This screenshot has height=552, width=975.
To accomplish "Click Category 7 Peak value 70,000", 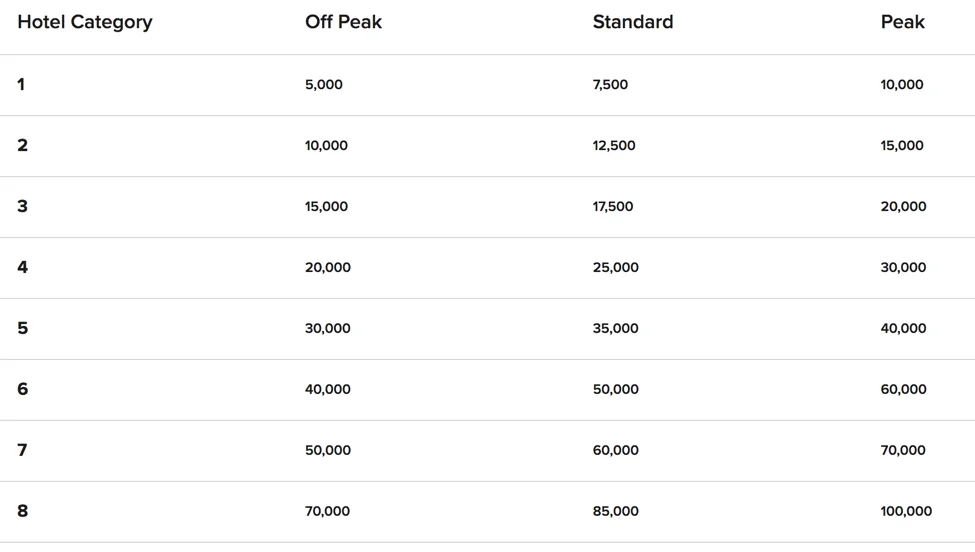I will [902, 451].
